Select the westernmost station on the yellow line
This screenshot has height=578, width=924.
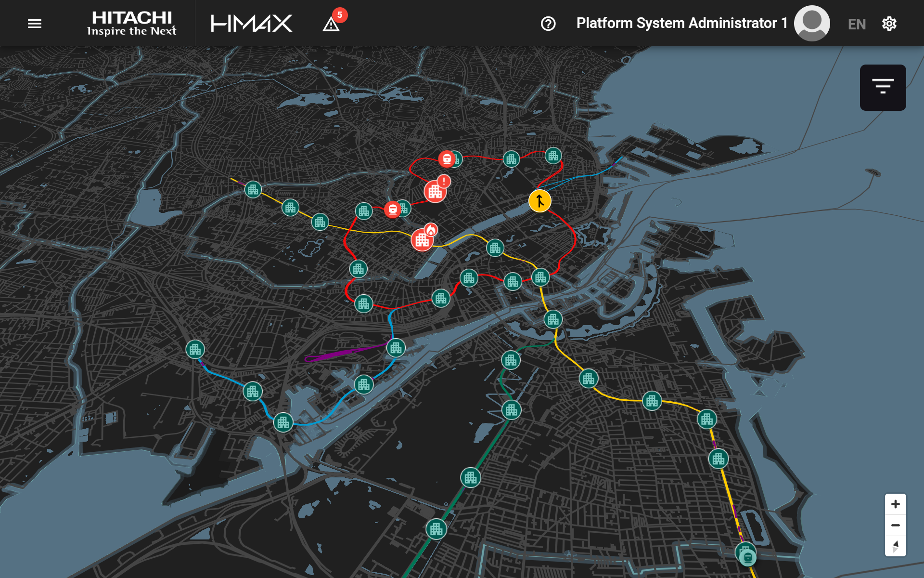pyautogui.click(x=253, y=190)
